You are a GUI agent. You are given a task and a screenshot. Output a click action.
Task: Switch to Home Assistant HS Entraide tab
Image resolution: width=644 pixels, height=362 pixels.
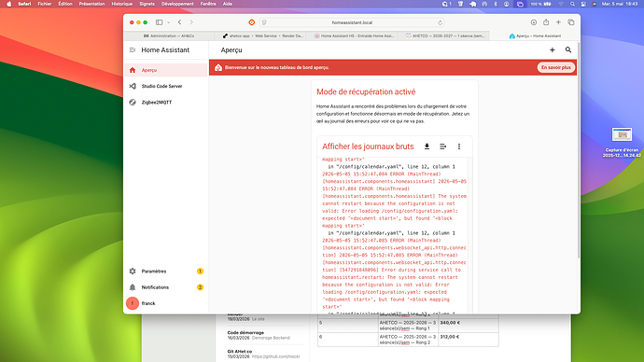(x=354, y=36)
